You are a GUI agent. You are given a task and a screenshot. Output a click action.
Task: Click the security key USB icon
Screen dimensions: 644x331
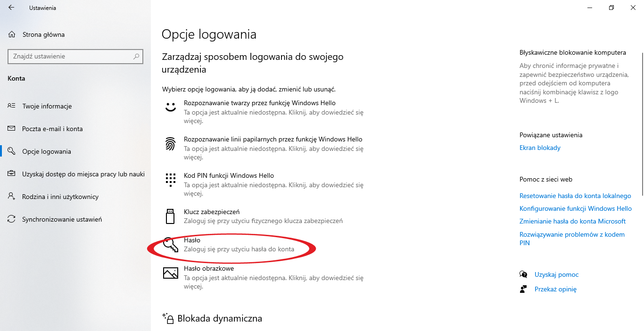tap(170, 216)
